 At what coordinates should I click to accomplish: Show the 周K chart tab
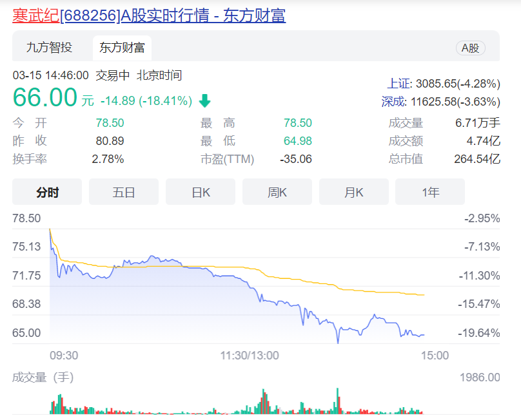click(x=277, y=192)
